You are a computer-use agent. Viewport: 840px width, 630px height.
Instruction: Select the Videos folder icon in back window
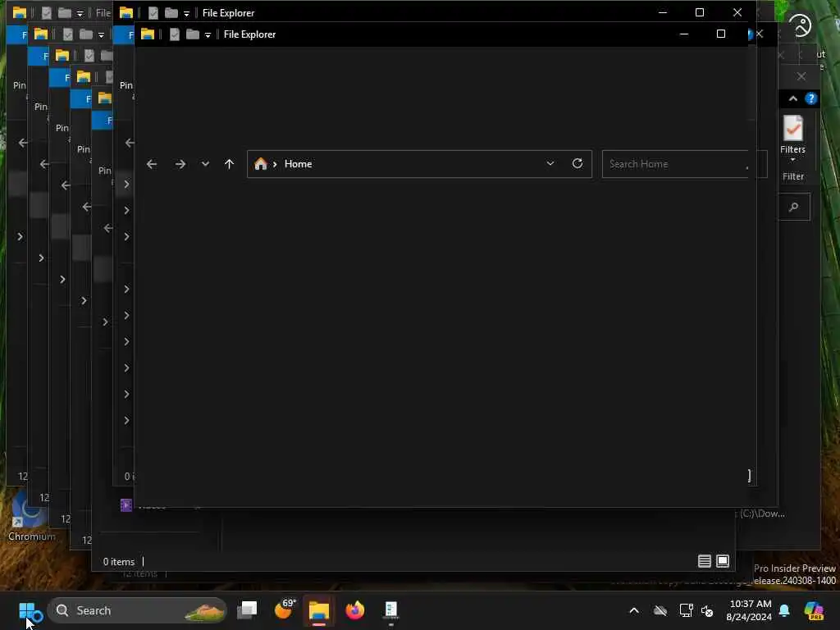point(126,505)
